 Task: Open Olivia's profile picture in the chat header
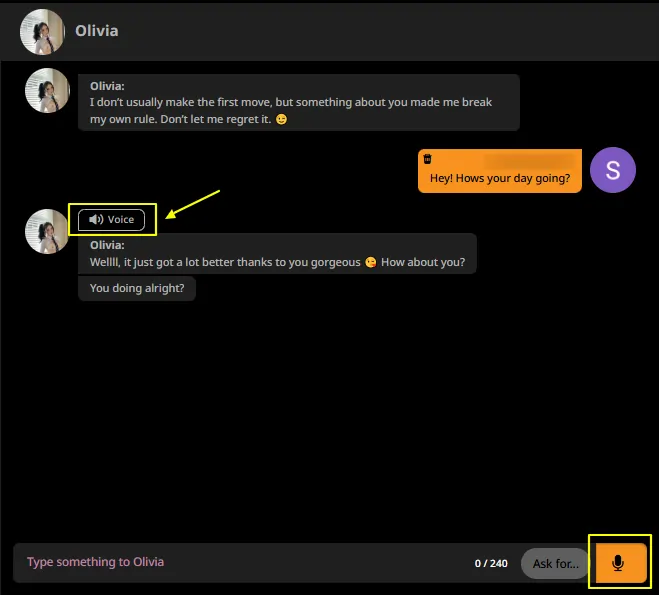click(x=42, y=32)
